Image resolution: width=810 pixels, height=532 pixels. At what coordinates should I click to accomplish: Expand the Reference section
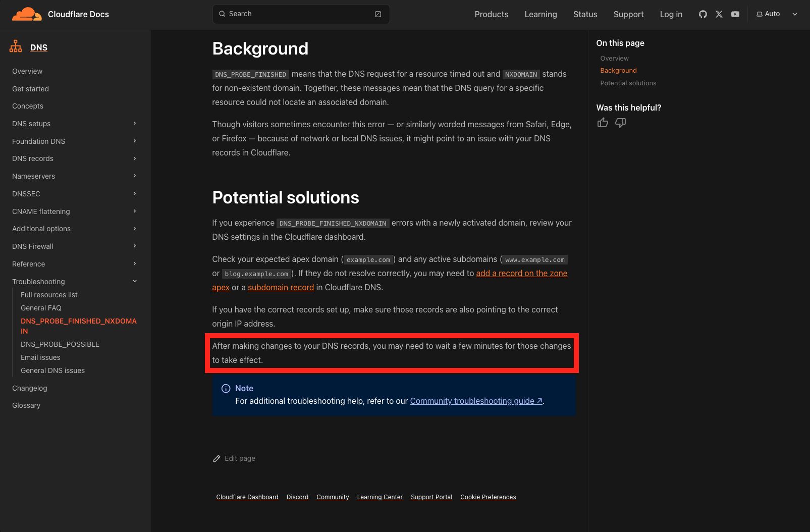click(x=135, y=264)
